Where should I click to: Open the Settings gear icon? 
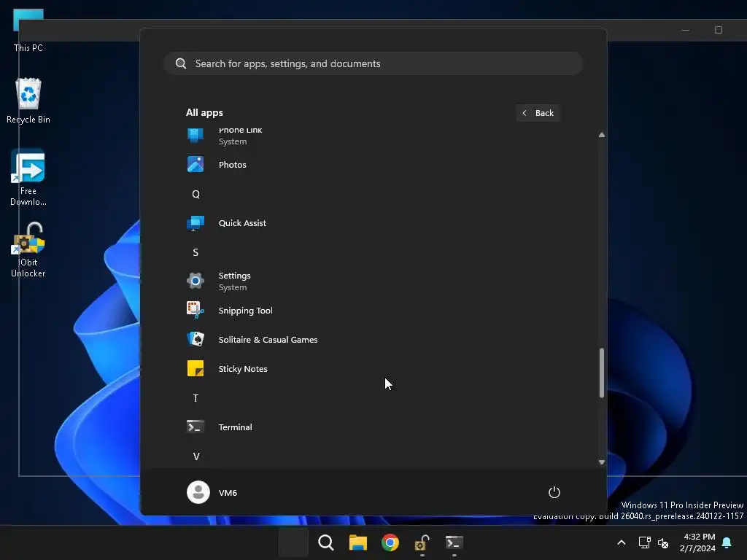(196, 281)
